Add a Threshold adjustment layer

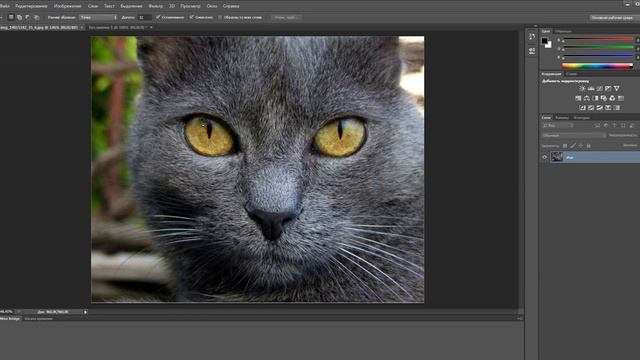[x=599, y=107]
